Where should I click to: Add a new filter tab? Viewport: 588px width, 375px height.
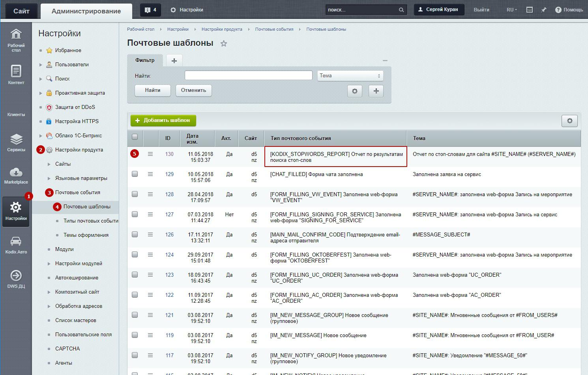tap(174, 60)
